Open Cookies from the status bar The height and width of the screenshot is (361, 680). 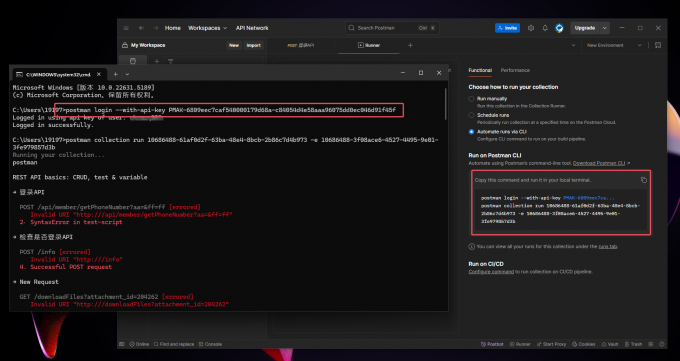click(584, 344)
